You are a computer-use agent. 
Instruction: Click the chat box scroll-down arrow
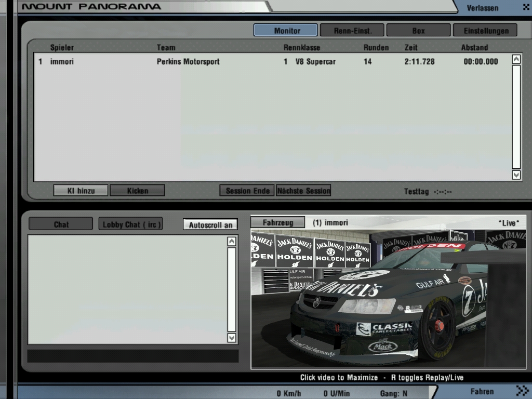pos(231,338)
